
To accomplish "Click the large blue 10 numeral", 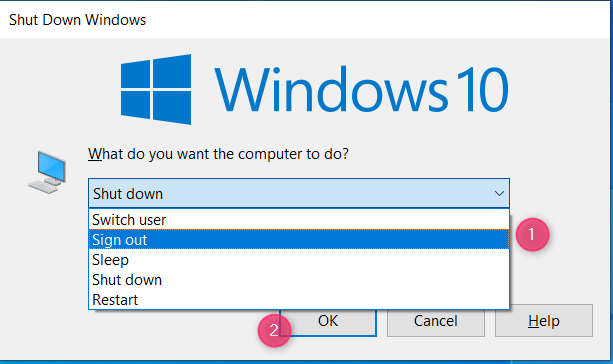I will click(482, 90).
